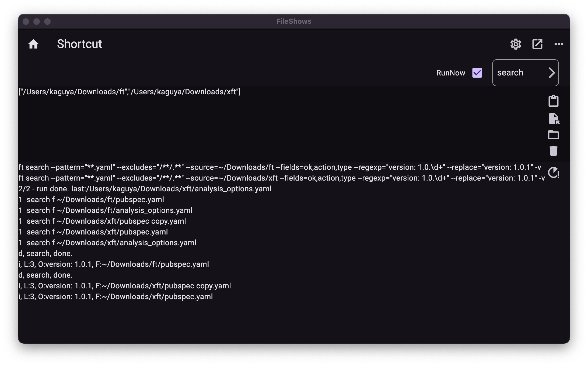
Task: Click the xft/pubspec copy.yaml result line
Action: (x=102, y=221)
